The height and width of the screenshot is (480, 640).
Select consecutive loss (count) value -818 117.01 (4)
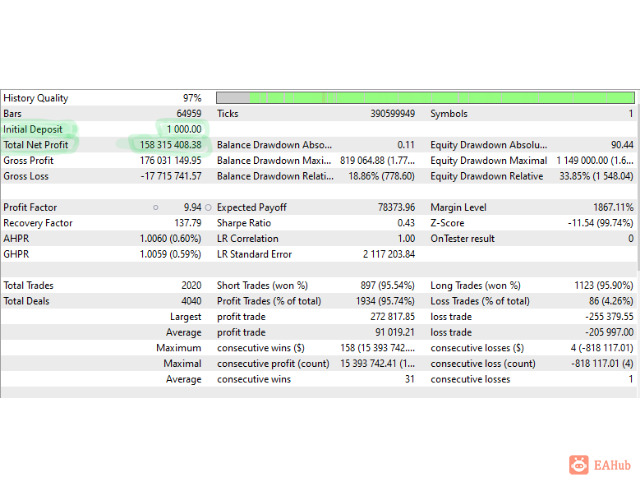coord(602,363)
